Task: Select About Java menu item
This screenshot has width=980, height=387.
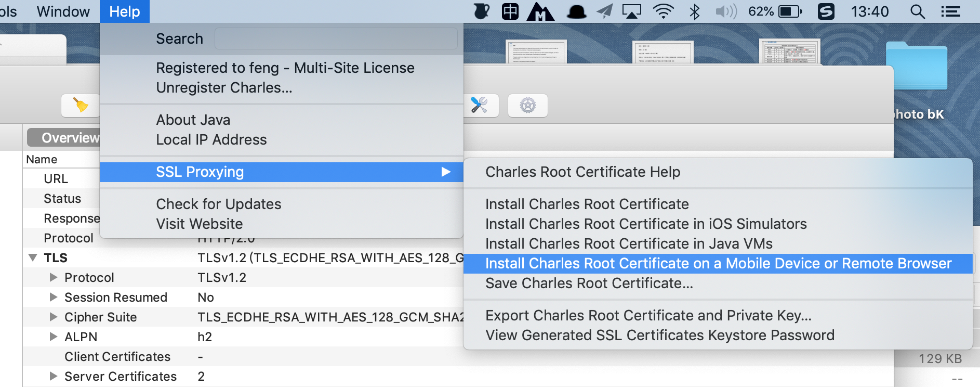Action: [281, 120]
